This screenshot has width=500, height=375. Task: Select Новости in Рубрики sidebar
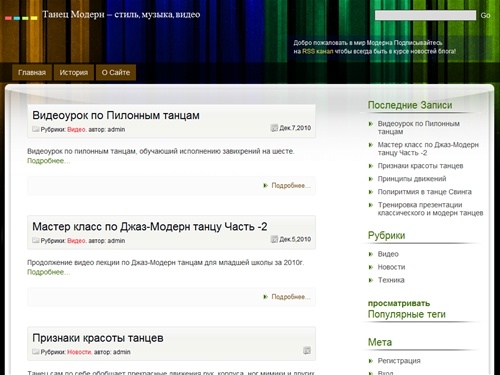[391, 267]
